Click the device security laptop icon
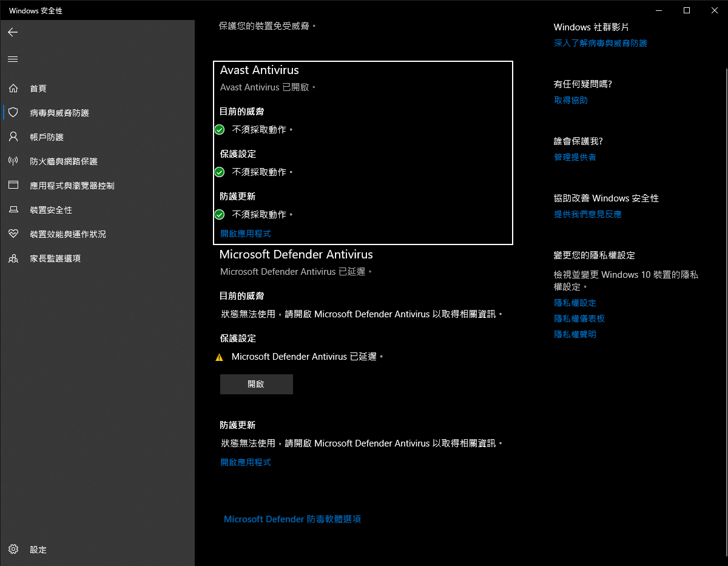Screen dimensions: 728x566 point(13,210)
